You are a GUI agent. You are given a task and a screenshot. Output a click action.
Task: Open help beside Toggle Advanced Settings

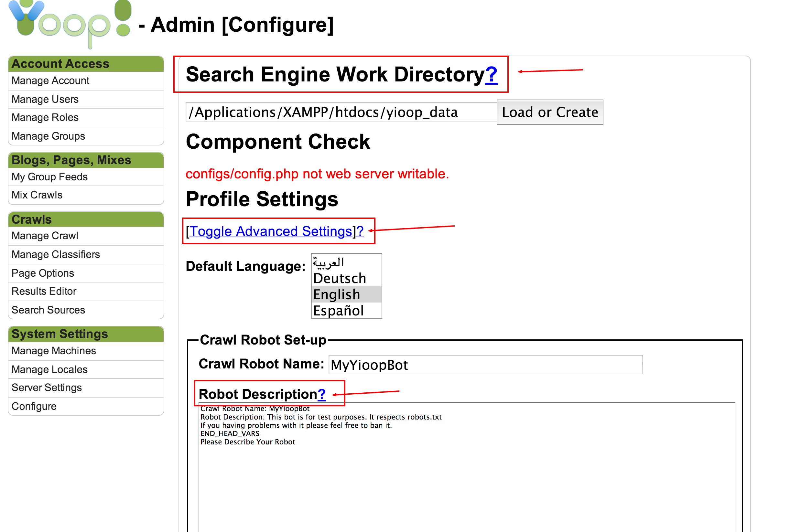pos(360,231)
